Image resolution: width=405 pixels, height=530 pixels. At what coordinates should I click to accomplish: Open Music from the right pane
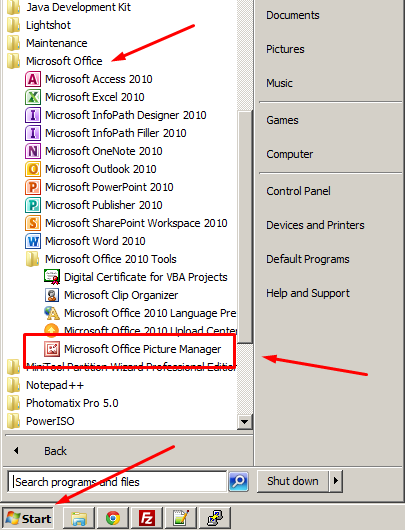[x=279, y=83]
